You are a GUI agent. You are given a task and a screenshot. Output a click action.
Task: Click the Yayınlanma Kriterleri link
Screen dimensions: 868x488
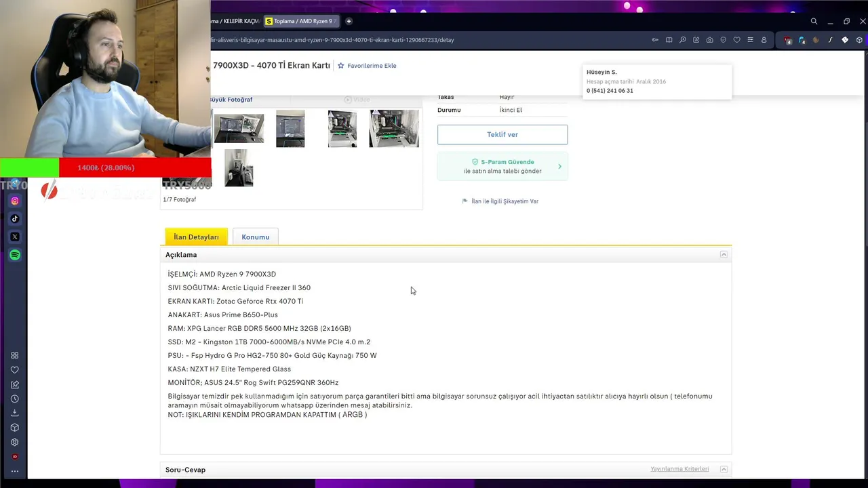click(679, 469)
